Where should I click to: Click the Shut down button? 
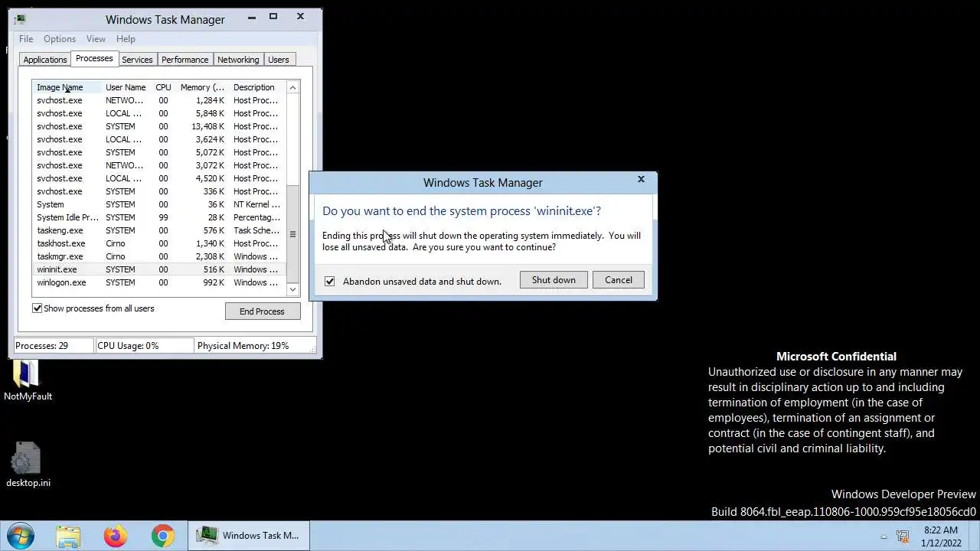click(x=554, y=280)
